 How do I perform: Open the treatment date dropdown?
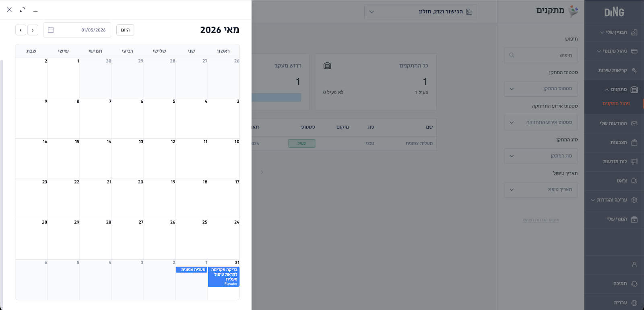point(541,189)
